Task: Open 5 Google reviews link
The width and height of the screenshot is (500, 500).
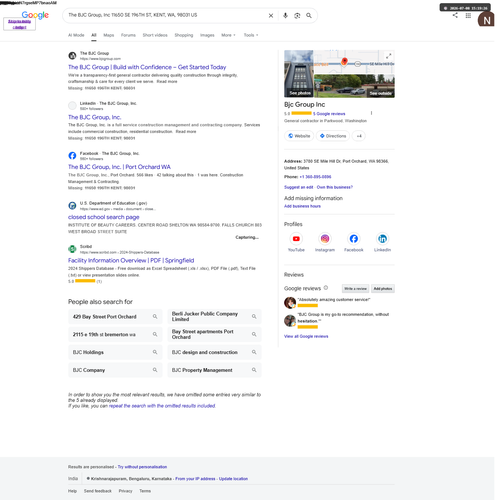Action: [x=329, y=114]
